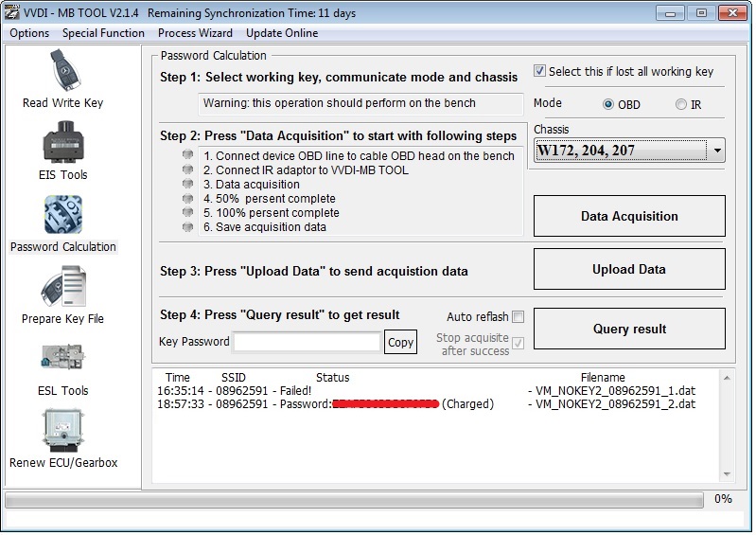Click the Status column header

point(333,377)
